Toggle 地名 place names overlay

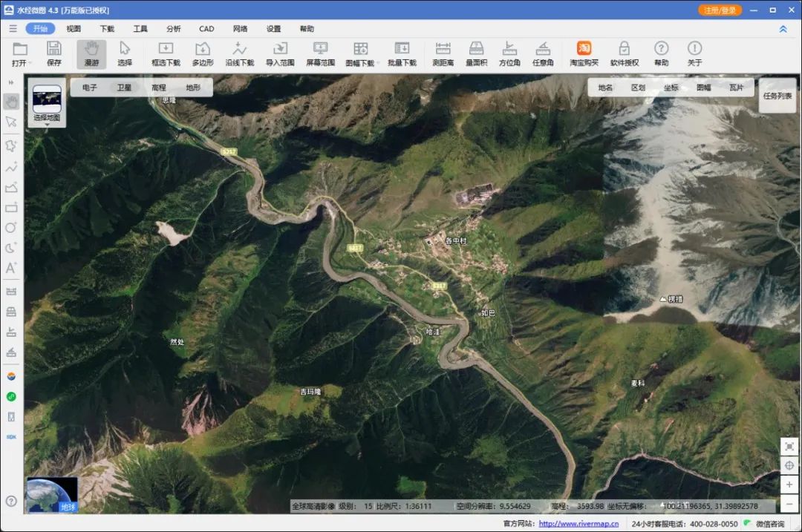tap(606, 88)
